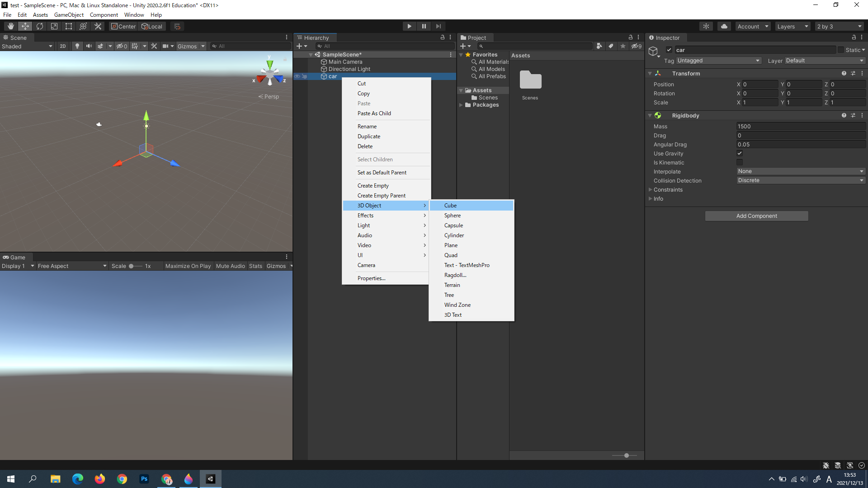Open the Collision Detection dropdown
The height and width of the screenshot is (488, 868).
[x=800, y=180]
